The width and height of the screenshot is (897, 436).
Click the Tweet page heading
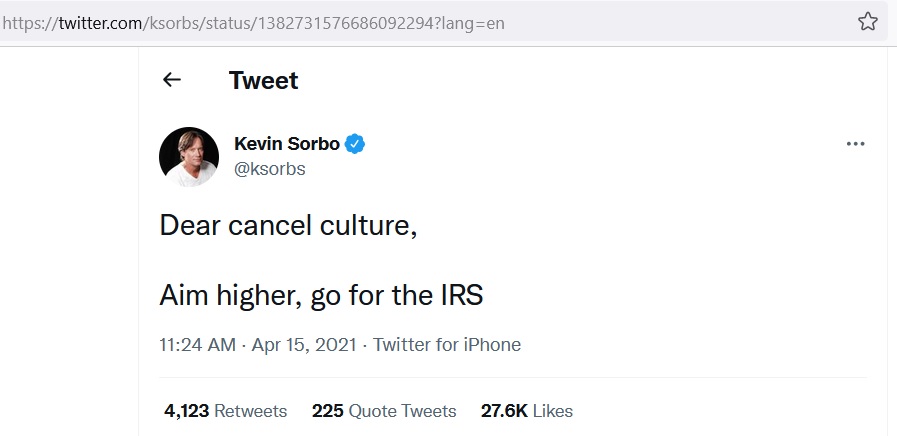tap(263, 80)
